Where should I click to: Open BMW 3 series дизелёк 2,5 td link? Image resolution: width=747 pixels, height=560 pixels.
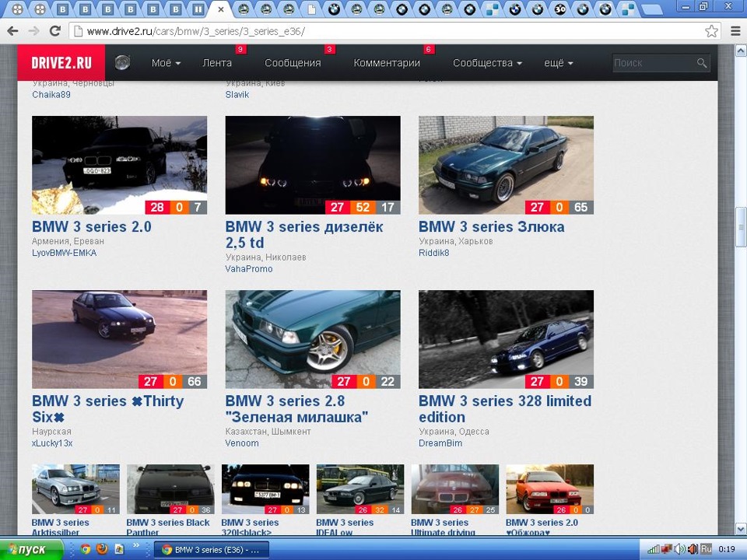coord(304,235)
